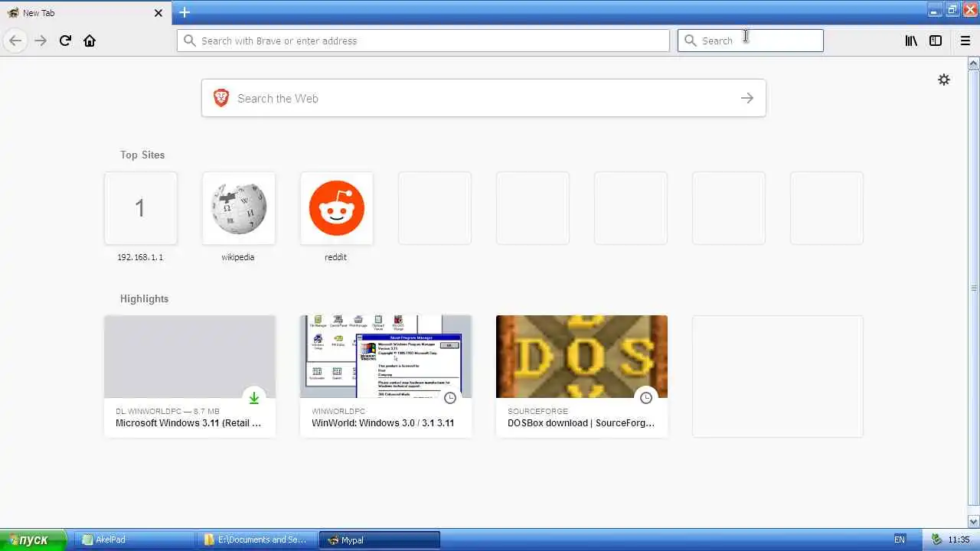Submit web search with arrow button
This screenshot has width=980, height=551.
coord(747,98)
